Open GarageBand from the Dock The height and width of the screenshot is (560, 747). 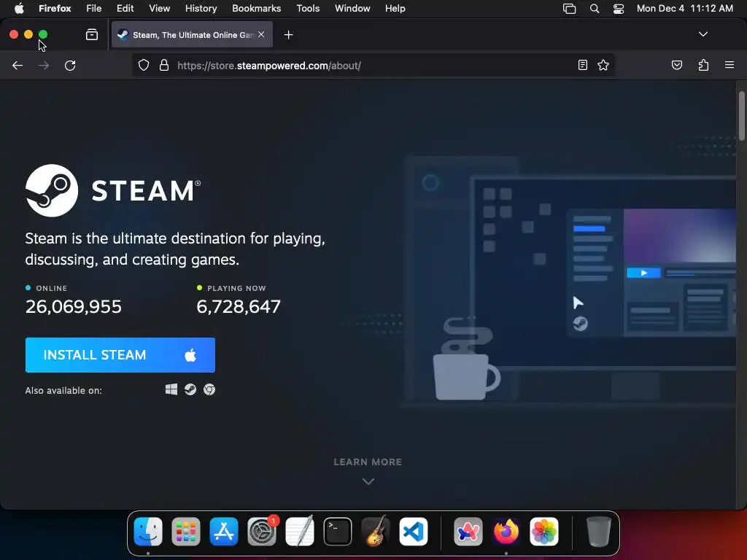376,531
